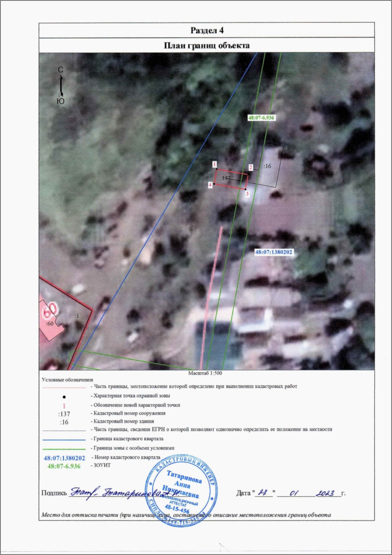
Task: Click the green line sample in legend
Action: [x=64, y=448]
